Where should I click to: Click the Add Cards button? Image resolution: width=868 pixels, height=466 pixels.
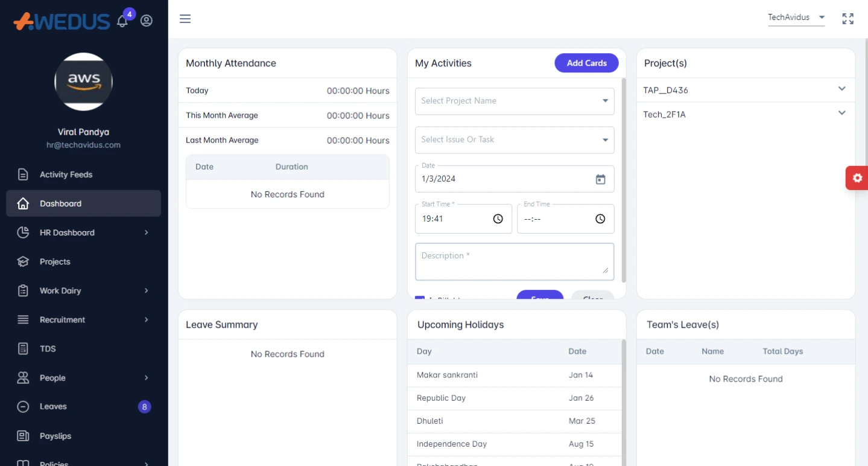pos(586,63)
